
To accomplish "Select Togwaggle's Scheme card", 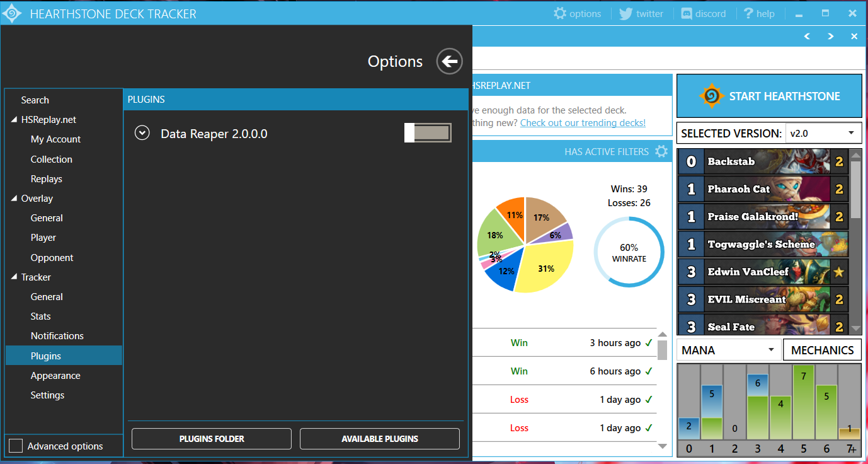I will pos(763,244).
